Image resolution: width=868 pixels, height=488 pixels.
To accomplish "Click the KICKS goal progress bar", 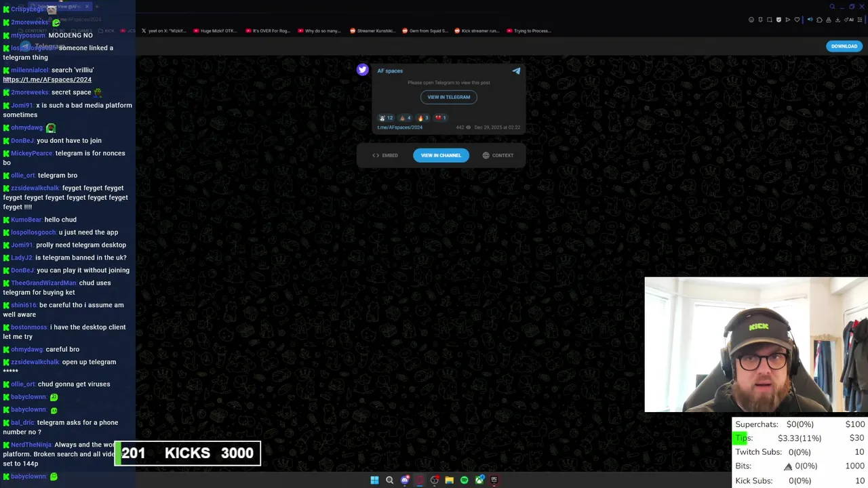I will (x=187, y=453).
